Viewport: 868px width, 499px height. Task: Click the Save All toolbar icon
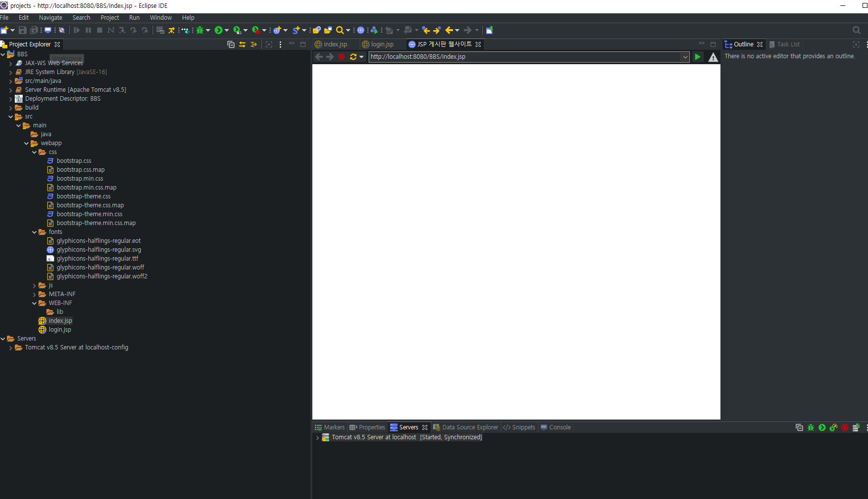35,30
